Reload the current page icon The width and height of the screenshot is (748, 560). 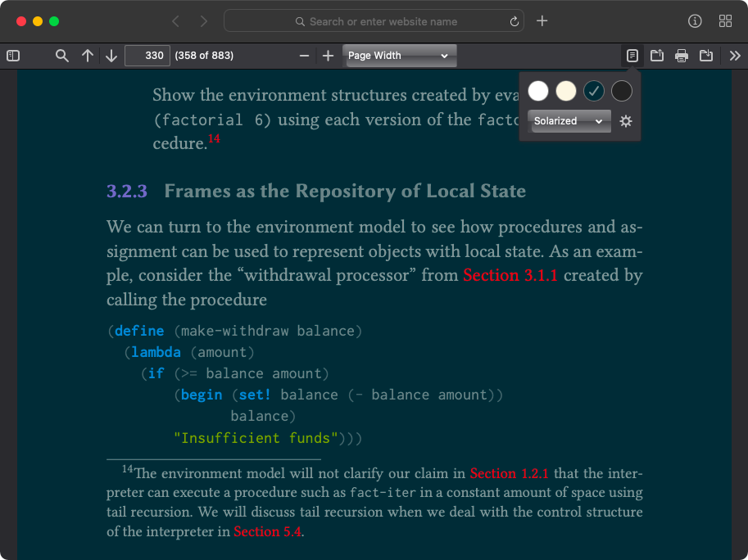point(514,21)
